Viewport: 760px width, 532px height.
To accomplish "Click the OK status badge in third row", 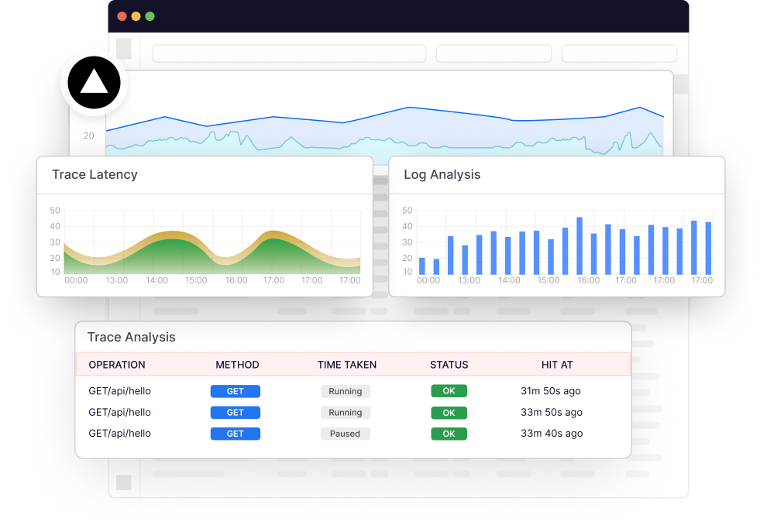I will coord(449,434).
